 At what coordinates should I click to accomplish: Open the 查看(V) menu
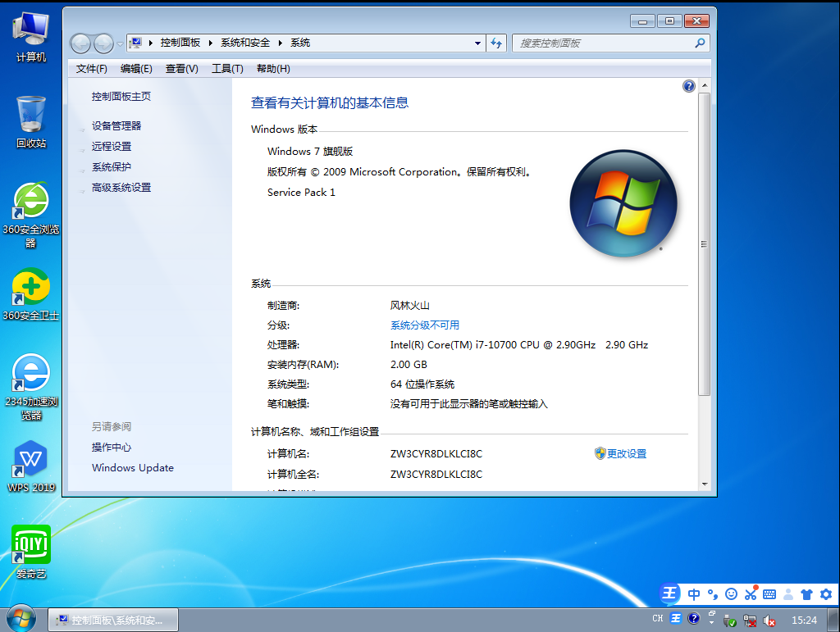click(181, 69)
